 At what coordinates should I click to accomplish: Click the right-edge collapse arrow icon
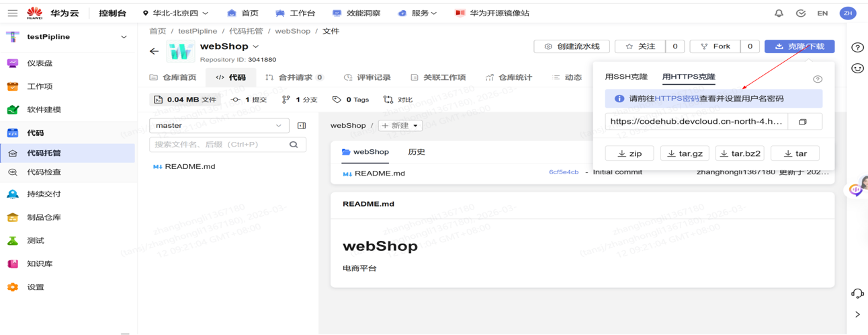pyautogui.click(x=857, y=314)
